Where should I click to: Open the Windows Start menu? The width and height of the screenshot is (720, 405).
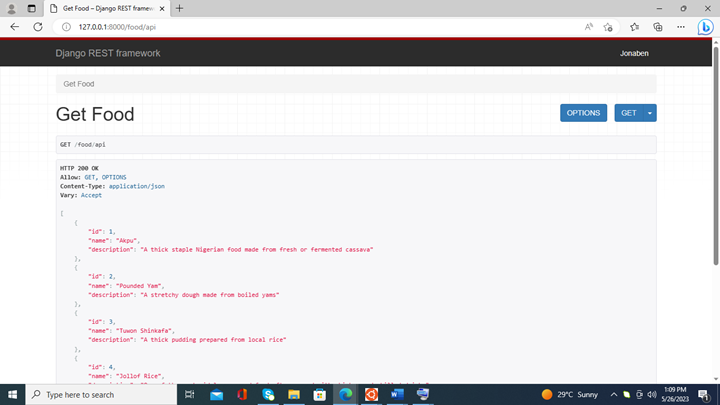tap(12, 394)
